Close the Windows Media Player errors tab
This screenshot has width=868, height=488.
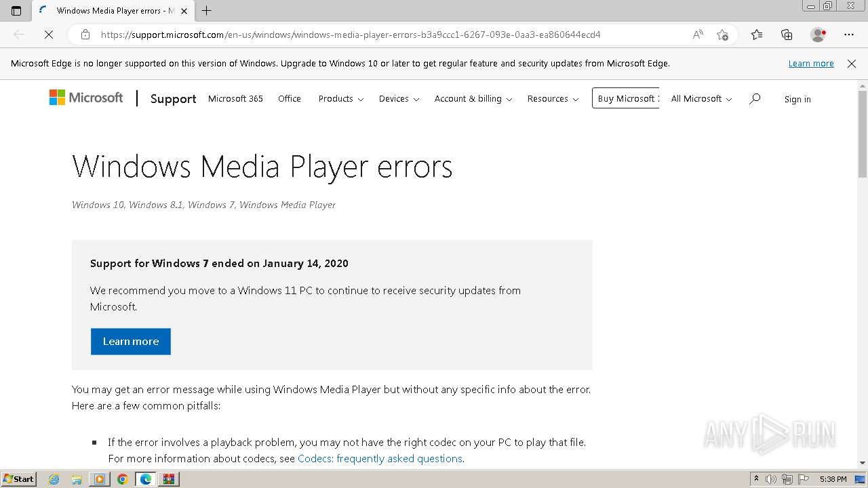coord(184,11)
